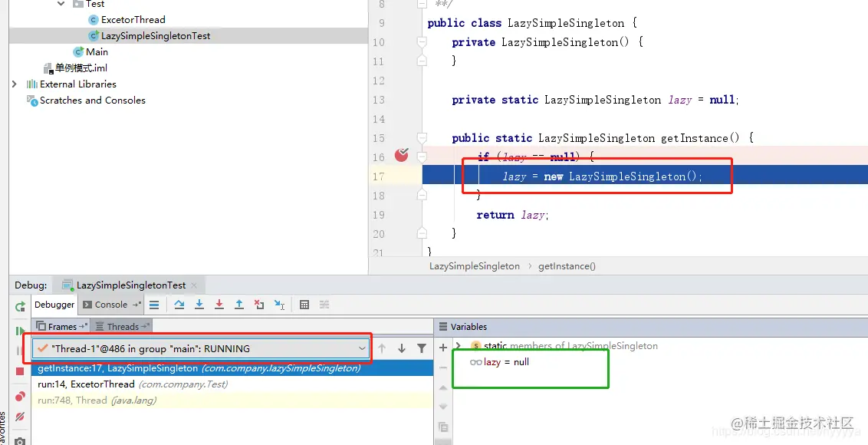
Task: Select frame run:748, Thread
Action: [232, 400]
